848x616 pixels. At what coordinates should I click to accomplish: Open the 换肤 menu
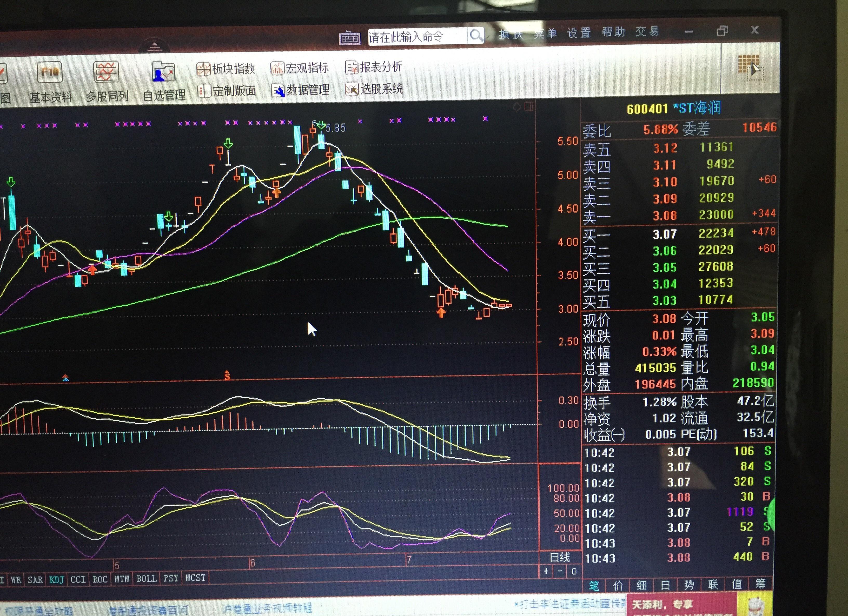click(x=511, y=35)
